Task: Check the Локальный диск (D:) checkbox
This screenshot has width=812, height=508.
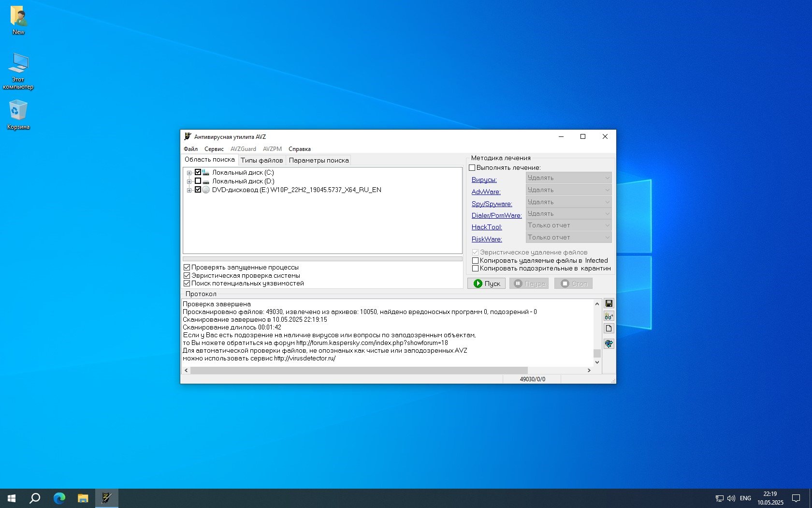Action: (x=198, y=181)
